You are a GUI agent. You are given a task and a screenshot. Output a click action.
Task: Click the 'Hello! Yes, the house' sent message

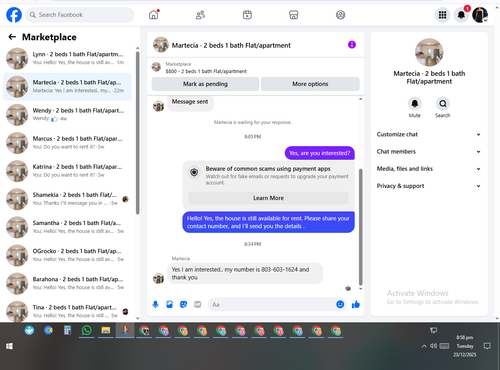click(268, 222)
